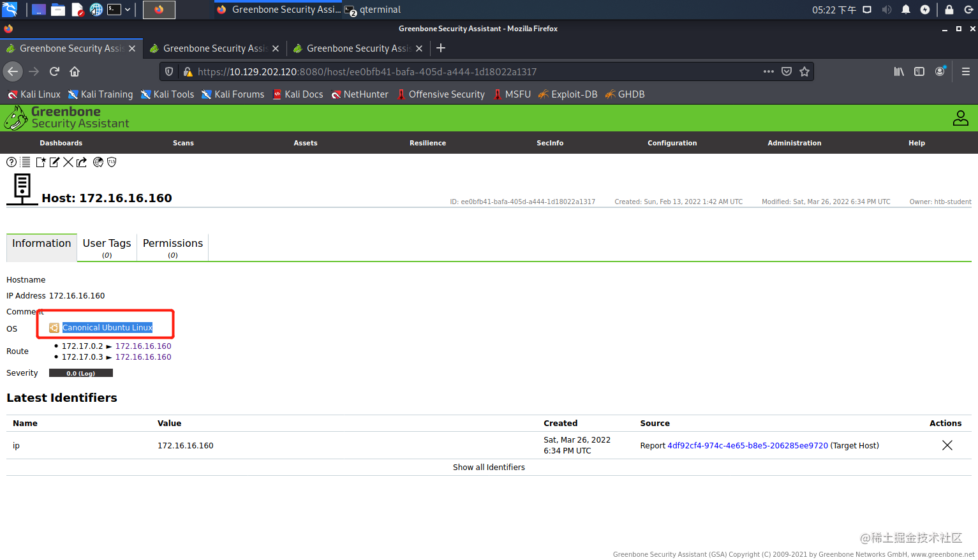The height and width of the screenshot is (560, 978).
Task: Open the Kali applications menu
Action: 10,10
